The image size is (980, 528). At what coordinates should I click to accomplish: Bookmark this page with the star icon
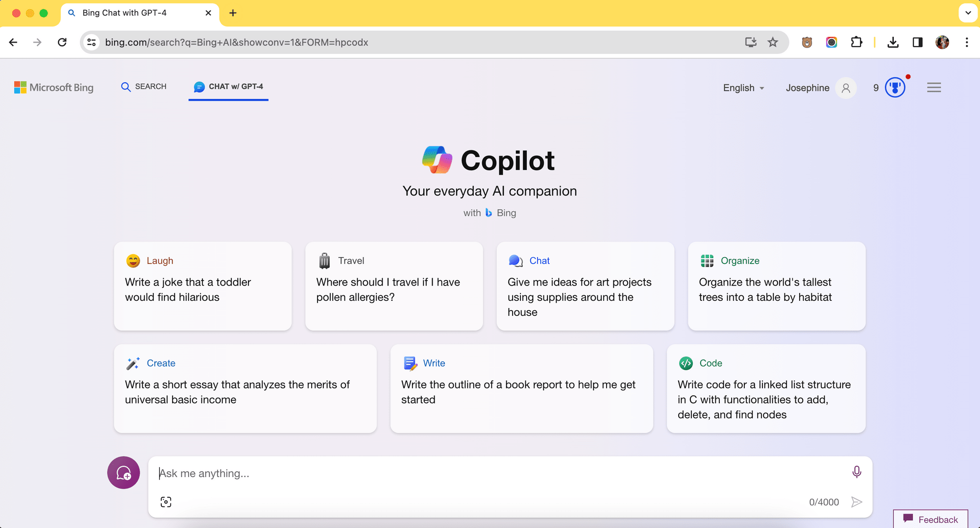pyautogui.click(x=773, y=42)
